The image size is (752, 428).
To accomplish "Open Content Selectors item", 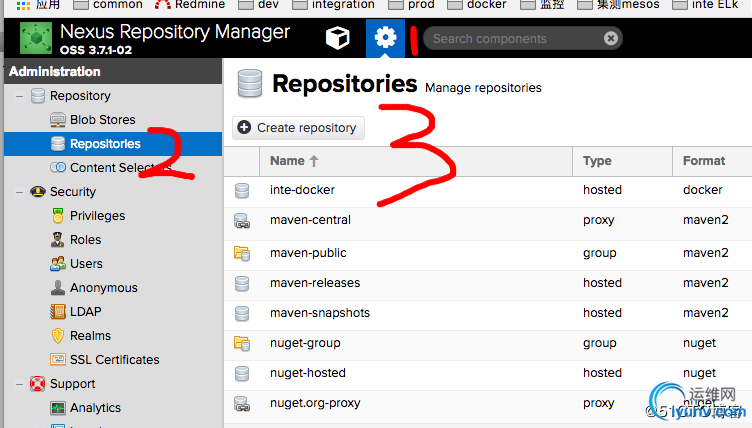I will pos(120,167).
